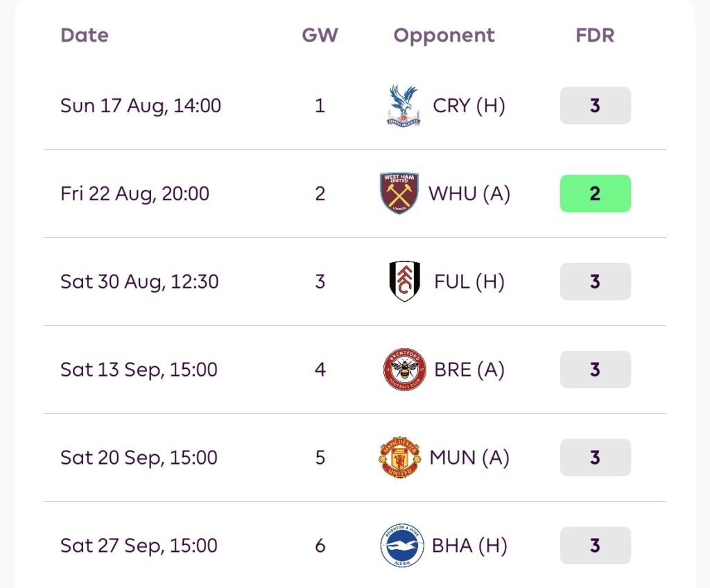Image resolution: width=710 pixels, height=588 pixels.
Task: Select the FUL (H) fixture text
Action: 469,282
